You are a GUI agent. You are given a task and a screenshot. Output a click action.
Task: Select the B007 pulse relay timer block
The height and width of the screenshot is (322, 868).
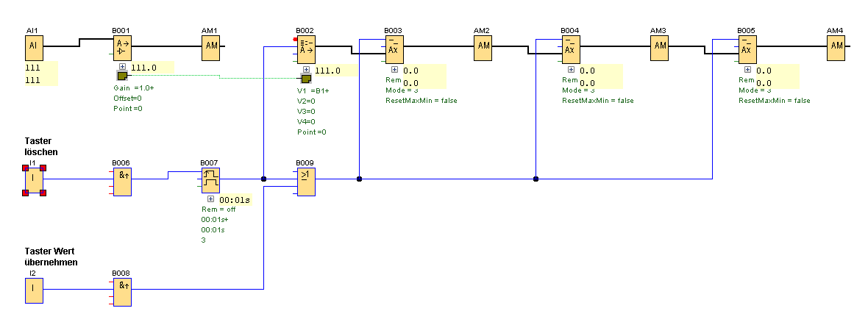pyautogui.click(x=210, y=180)
